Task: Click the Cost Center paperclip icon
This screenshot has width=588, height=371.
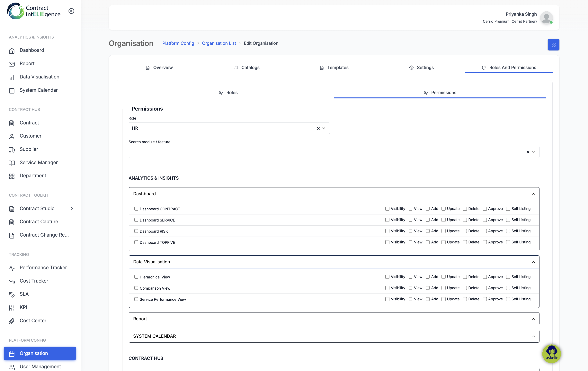Action: [x=12, y=321]
